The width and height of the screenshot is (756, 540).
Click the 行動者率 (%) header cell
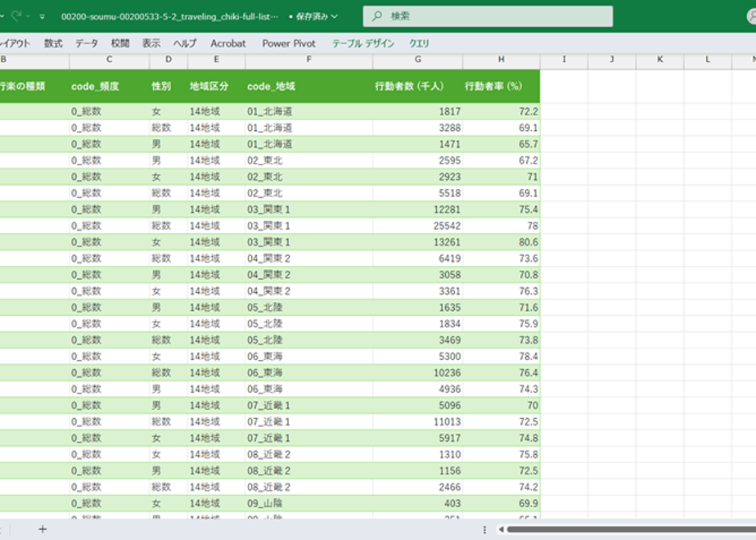501,86
